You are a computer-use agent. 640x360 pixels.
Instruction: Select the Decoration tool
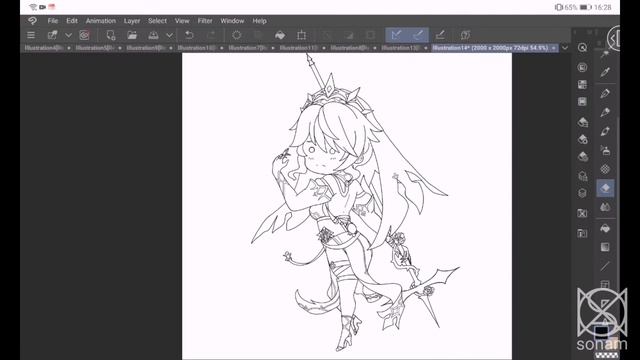605,169
